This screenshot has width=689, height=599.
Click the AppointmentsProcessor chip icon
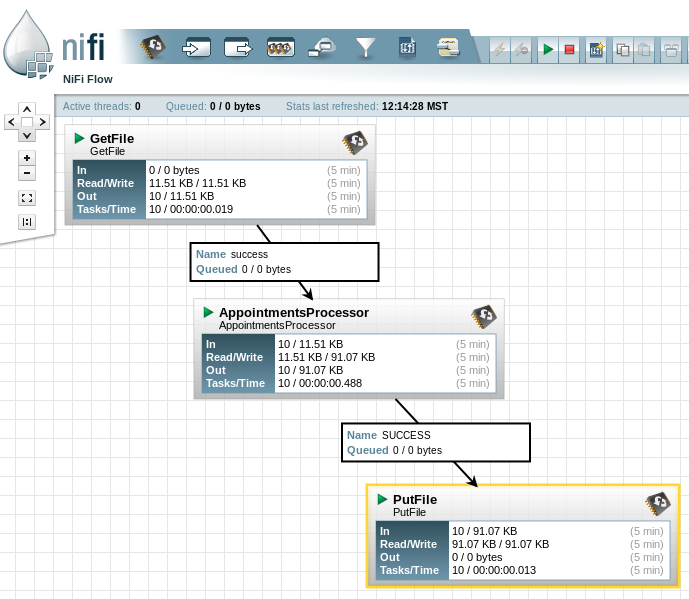click(484, 316)
